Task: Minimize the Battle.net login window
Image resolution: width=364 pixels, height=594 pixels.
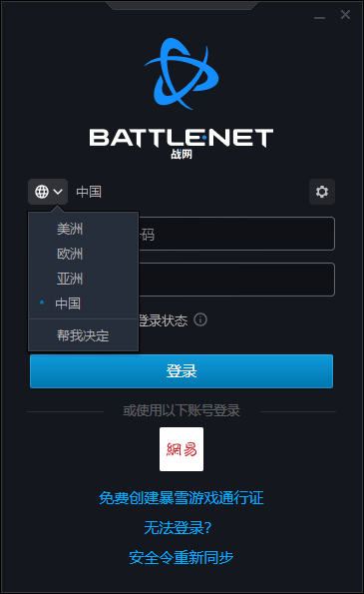Action: 319,17
